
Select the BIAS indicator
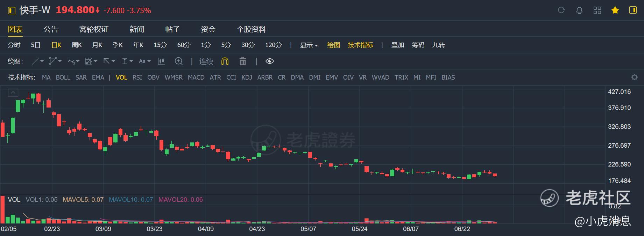[448, 78]
